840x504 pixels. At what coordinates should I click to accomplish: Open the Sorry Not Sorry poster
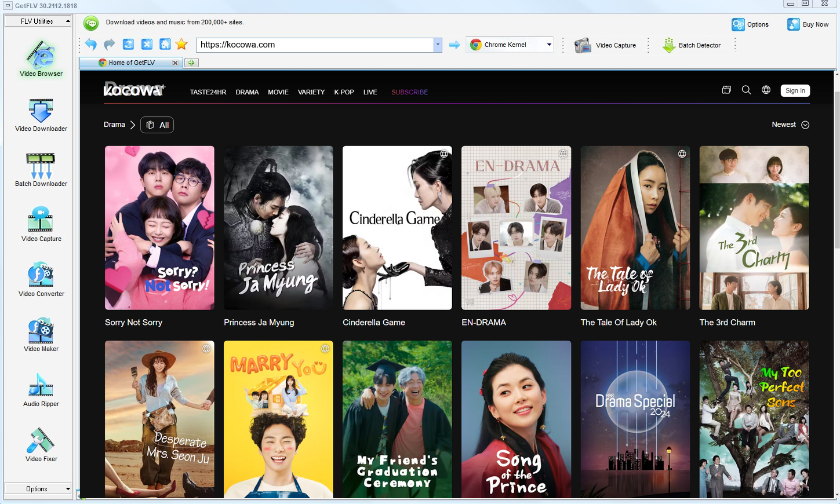tap(159, 228)
